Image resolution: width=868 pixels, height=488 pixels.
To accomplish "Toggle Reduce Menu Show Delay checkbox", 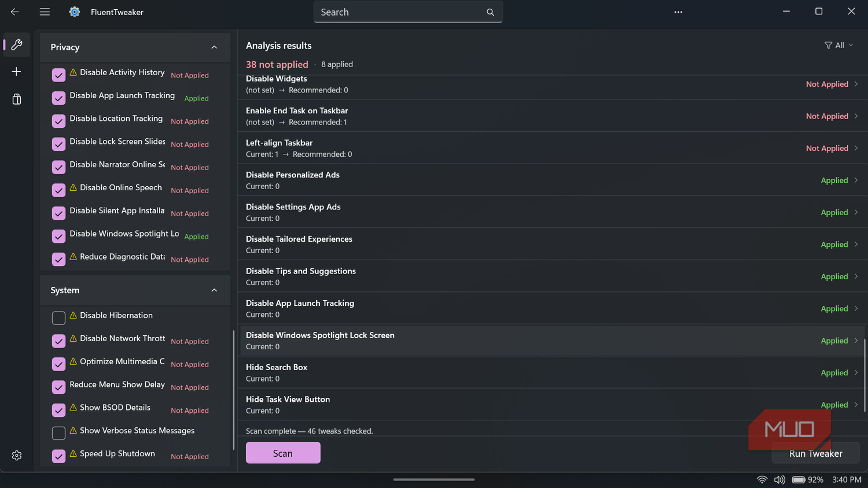I will [58, 387].
